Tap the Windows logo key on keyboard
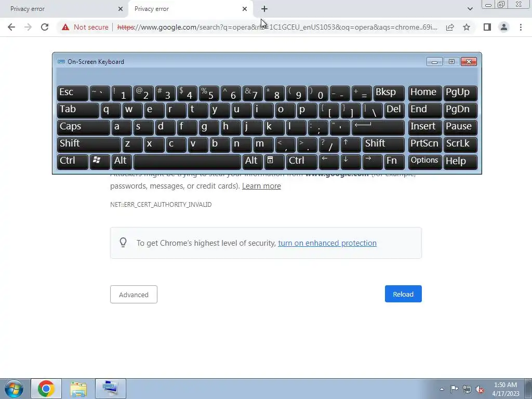Viewport: 532px width, 399px height. 100,162
